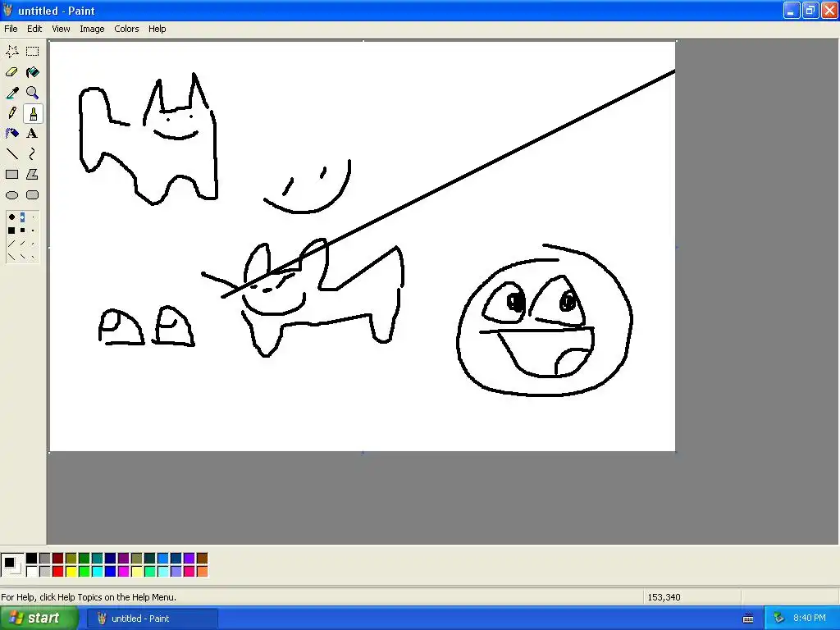Select the large round brush shape
This screenshot has height=630, width=840.
tap(11, 217)
